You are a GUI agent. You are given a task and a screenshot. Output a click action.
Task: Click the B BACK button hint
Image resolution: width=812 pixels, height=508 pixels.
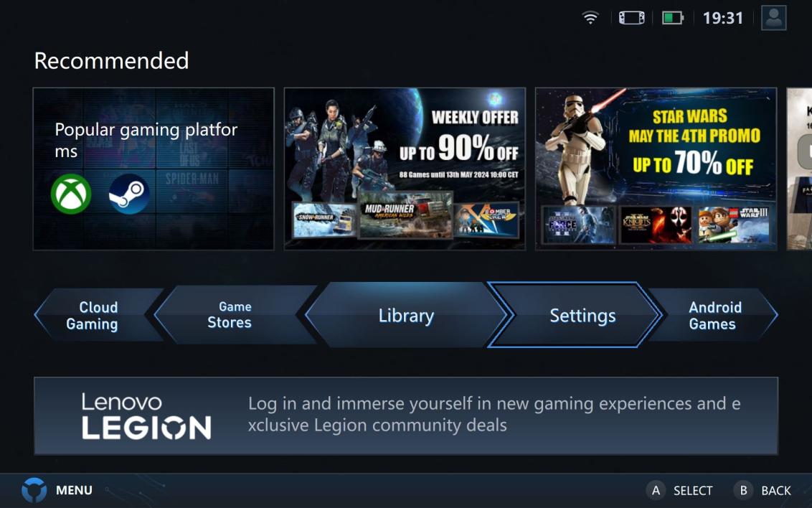coord(763,490)
